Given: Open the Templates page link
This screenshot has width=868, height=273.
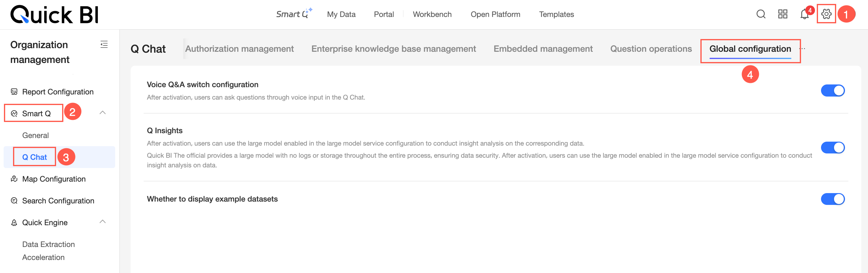Looking at the screenshot, I should click(x=556, y=15).
